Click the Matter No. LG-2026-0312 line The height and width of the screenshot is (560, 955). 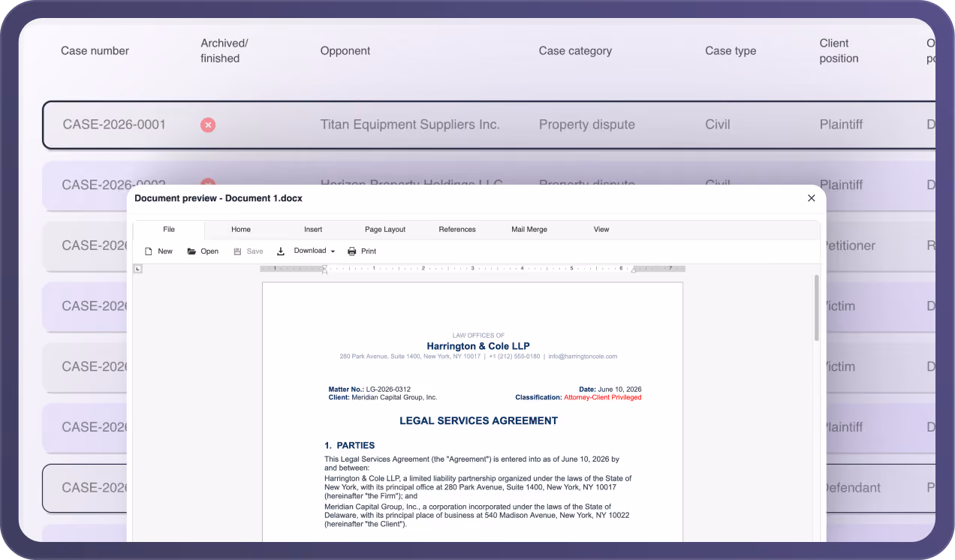[x=369, y=390]
